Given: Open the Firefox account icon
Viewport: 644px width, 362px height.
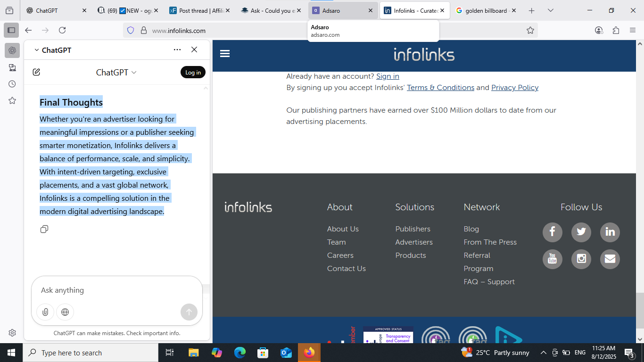Looking at the screenshot, I should 599,30.
